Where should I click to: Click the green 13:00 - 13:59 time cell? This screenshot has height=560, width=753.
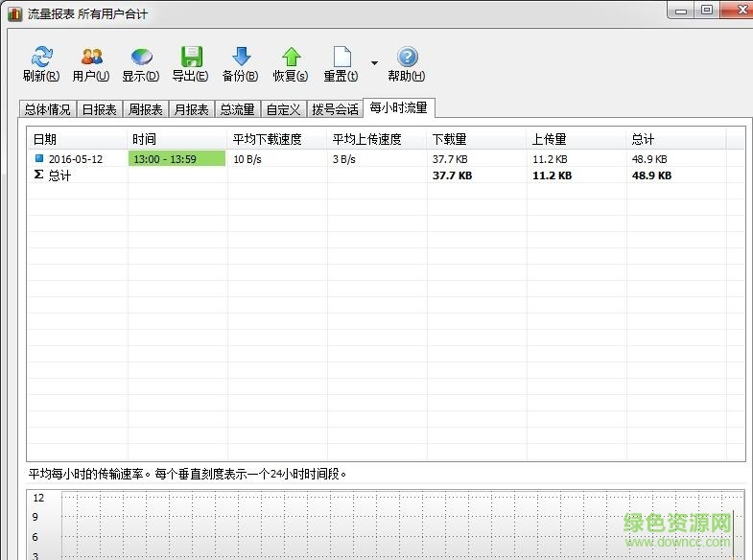[177, 159]
